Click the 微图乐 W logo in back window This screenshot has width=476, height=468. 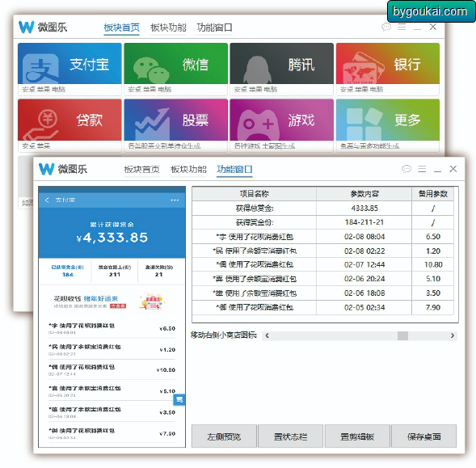27,27
